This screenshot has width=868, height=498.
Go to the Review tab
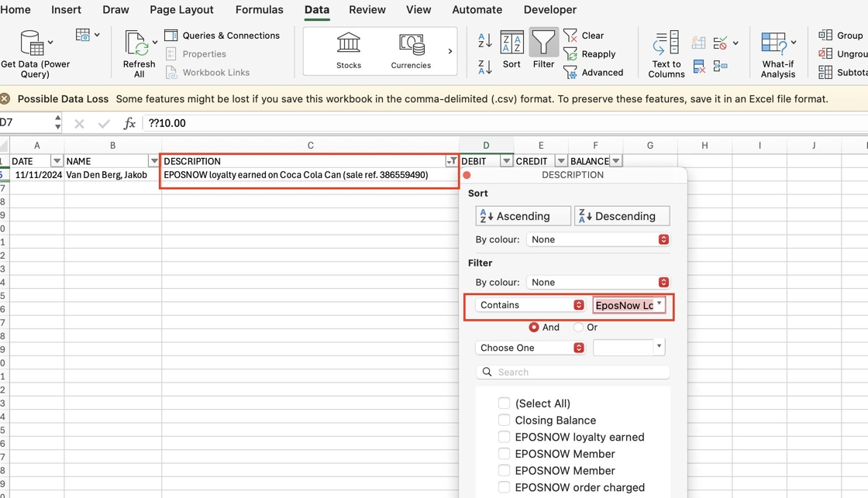[x=367, y=10]
